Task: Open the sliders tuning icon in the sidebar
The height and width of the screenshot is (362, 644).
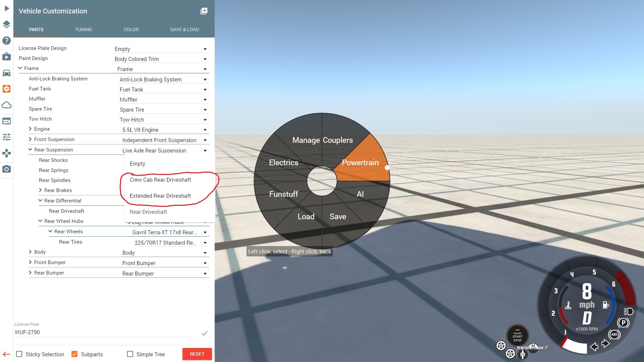Action: click(7, 137)
